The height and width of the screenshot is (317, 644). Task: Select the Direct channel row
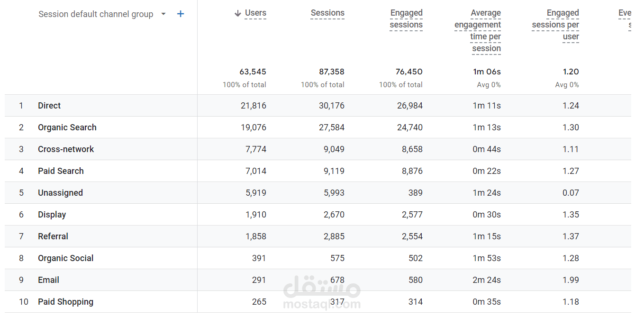(49, 106)
